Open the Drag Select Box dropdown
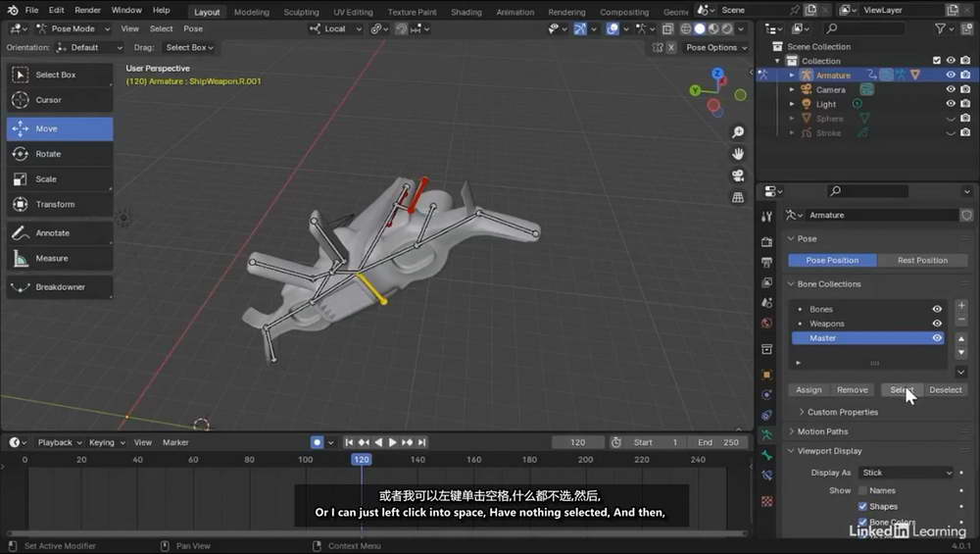This screenshot has height=554, width=980. pyautogui.click(x=189, y=47)
